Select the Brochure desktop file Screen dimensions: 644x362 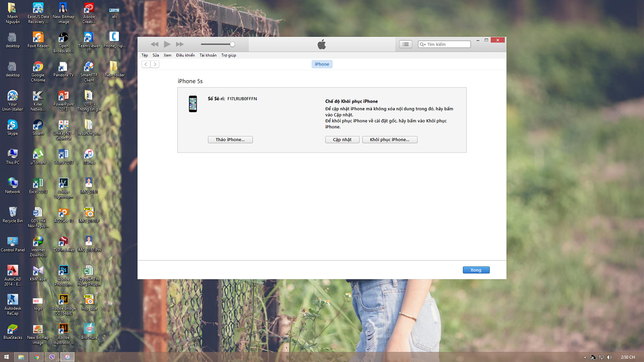(x=89, y=332)
